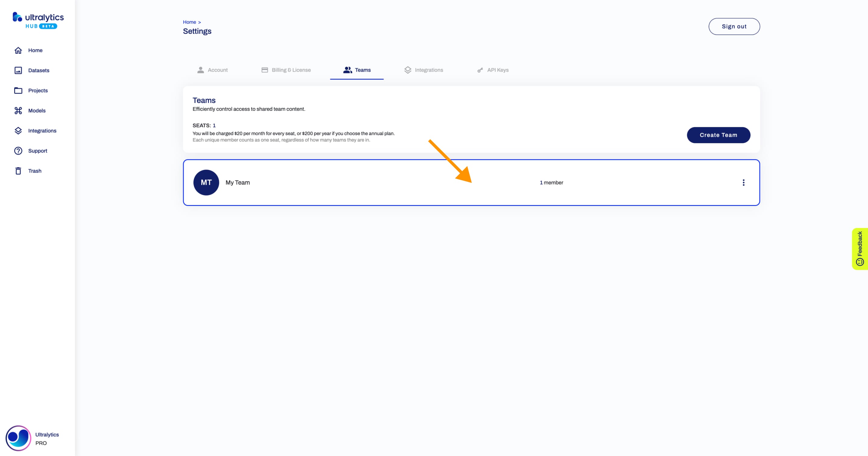Select the Account settings tab
Viewport: 868px width, 456px height.
tap(218, 70)
